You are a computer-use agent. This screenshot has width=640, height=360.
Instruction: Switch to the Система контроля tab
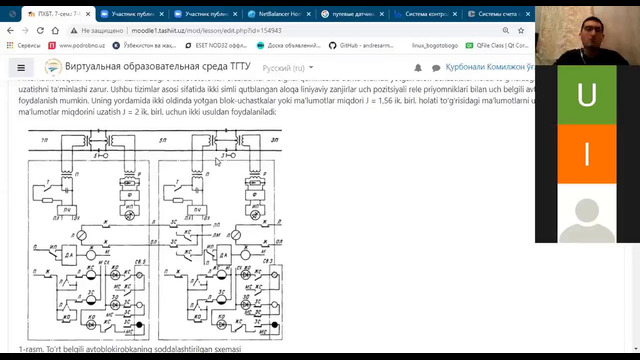tap(426, 14)
